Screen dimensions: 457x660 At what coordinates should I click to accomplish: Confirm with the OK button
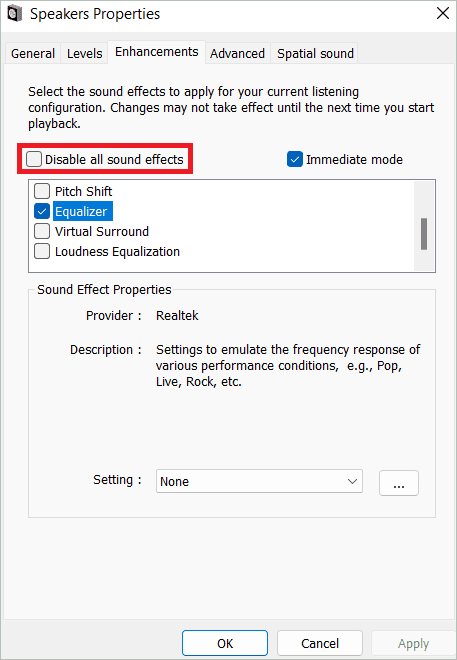click(225, 643)
